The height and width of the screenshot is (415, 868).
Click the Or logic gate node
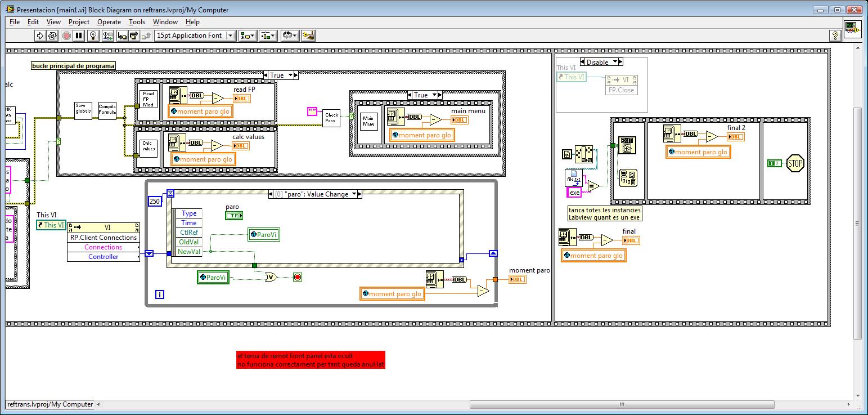[x=271, y=276]
